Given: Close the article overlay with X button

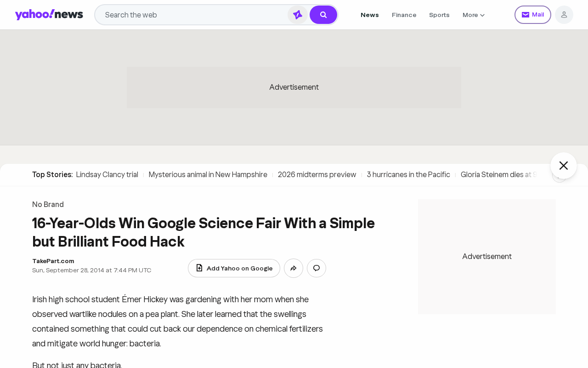Looking at the screenshot, I should [x=564, y=166].
